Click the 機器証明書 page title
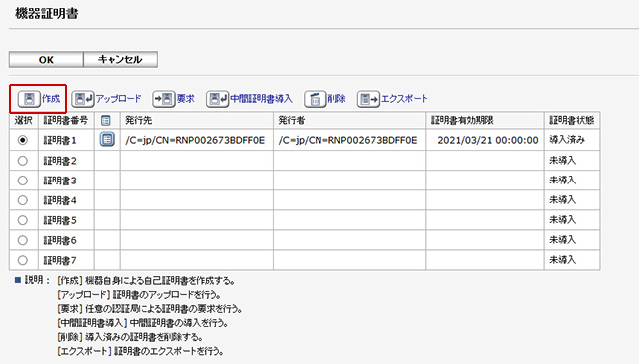Screen dimensions: 639x364 pyautogui.click(x=47, y=13)
